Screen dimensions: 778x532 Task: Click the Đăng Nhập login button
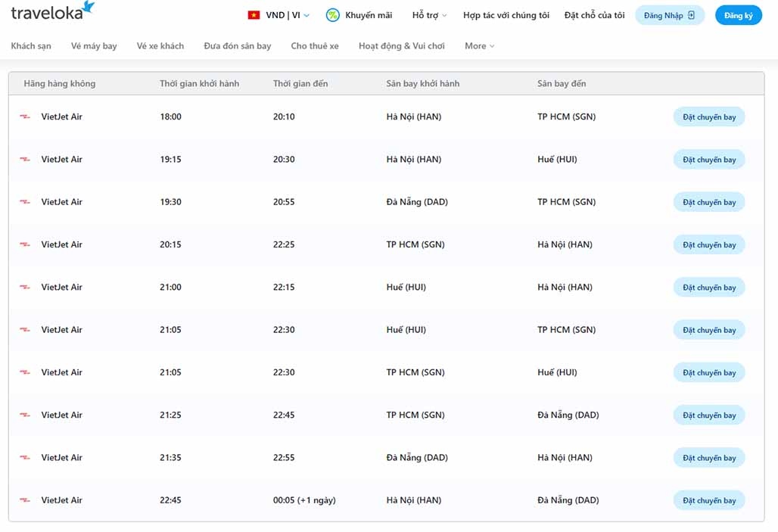[x=669, y=15]
